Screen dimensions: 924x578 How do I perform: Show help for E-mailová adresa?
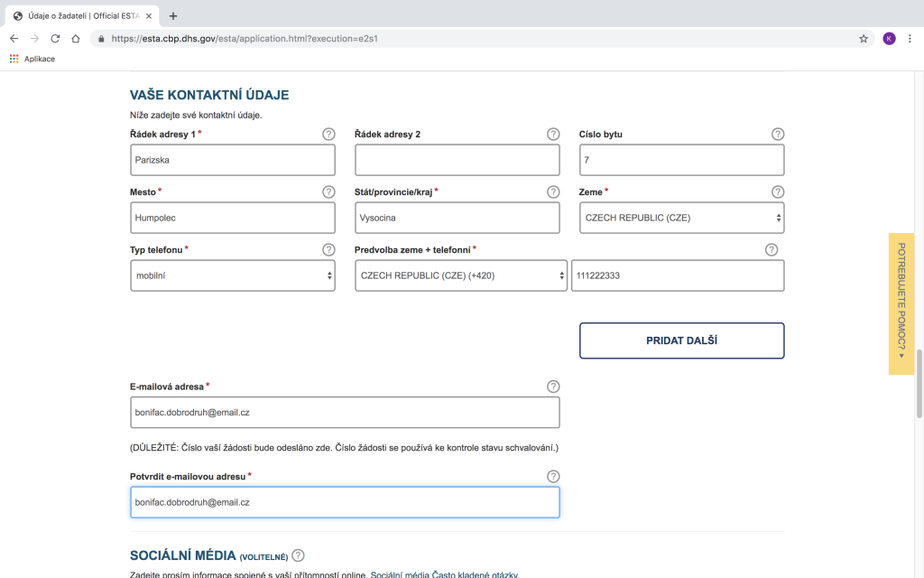553,387
